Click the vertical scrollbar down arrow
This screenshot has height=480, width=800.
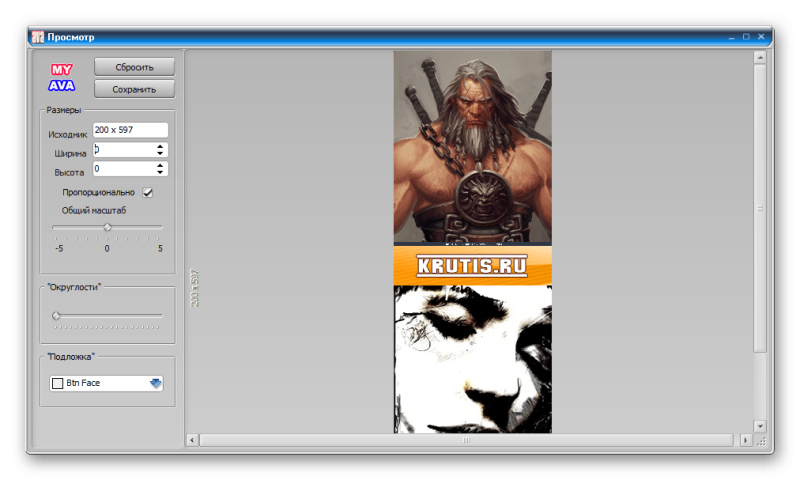[760, 426]
